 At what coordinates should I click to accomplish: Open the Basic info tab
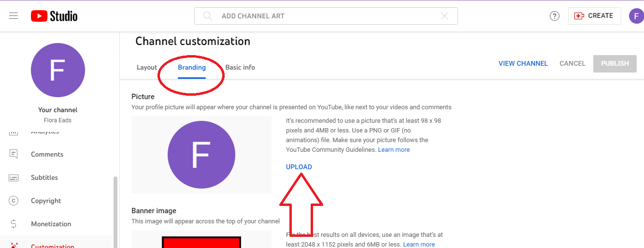pyautogui.click(x=240, y=67)
